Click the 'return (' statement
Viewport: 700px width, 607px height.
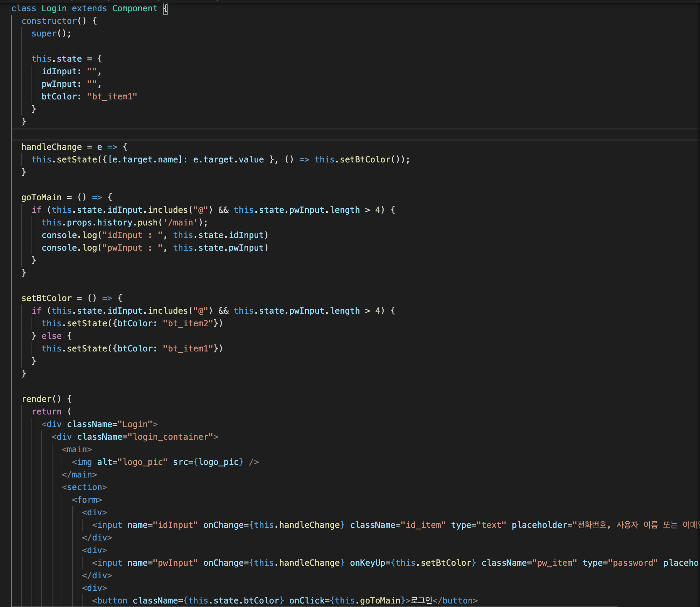coord(51,412)
